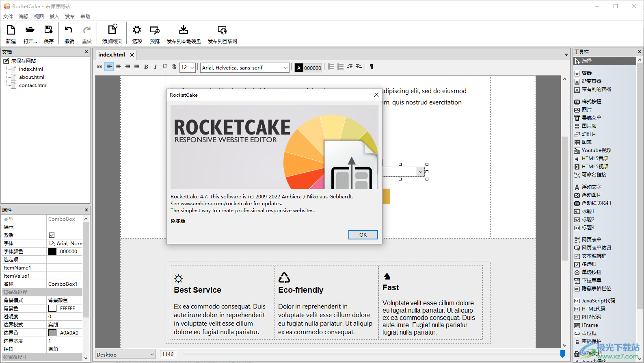Pick the 下拉菜单 dropdown tool

[588, 280]
